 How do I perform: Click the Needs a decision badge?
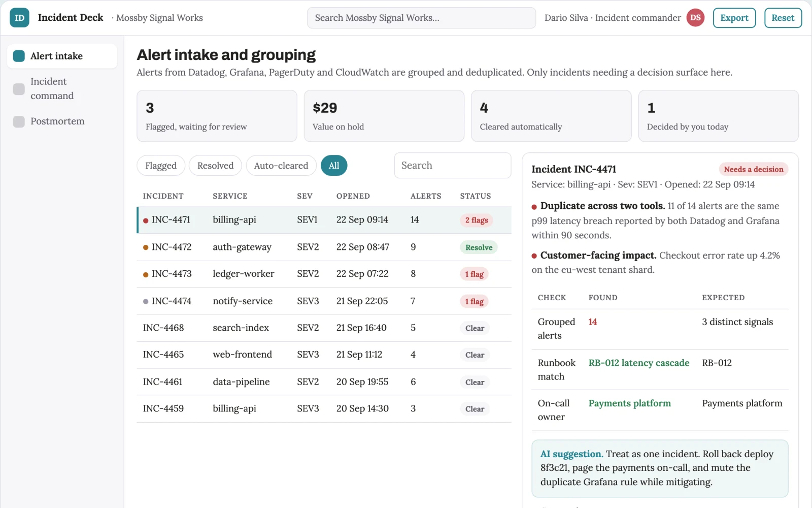point(754,170)
